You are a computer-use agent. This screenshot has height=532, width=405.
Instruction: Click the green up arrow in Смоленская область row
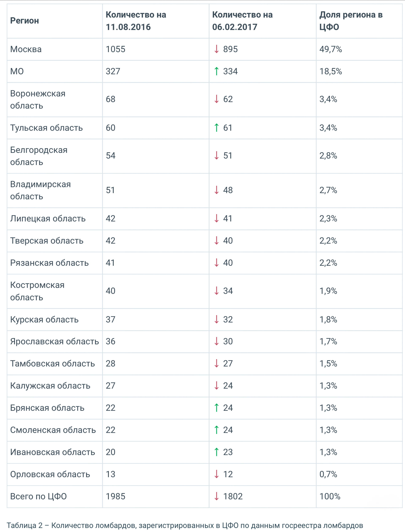pyautogui.click(x=217, y=430)
